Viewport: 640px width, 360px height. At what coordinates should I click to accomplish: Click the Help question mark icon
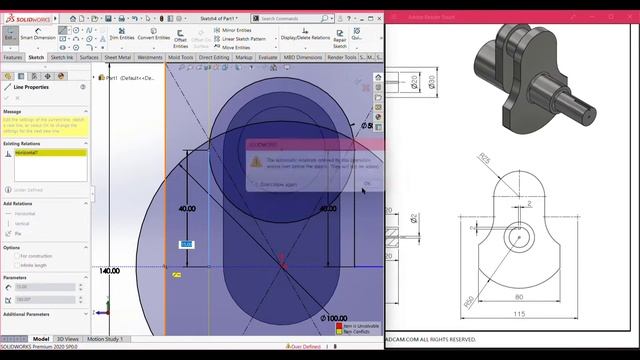click(x=349, y=19)
